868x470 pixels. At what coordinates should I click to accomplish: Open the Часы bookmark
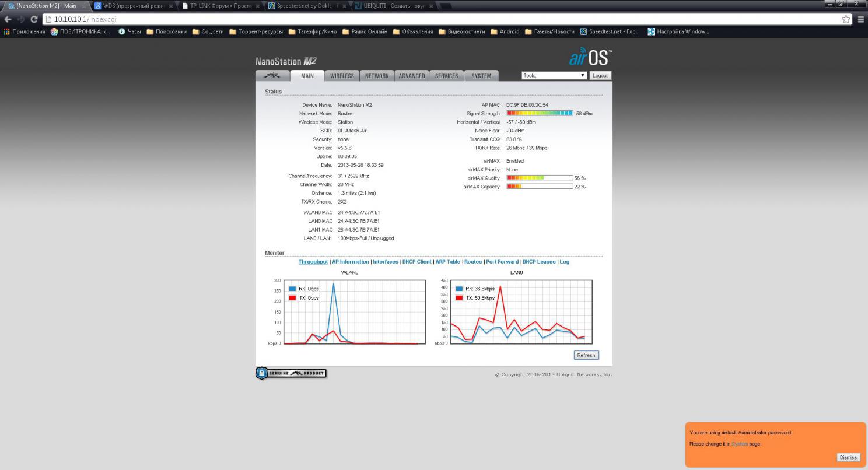tap(129, 31)
